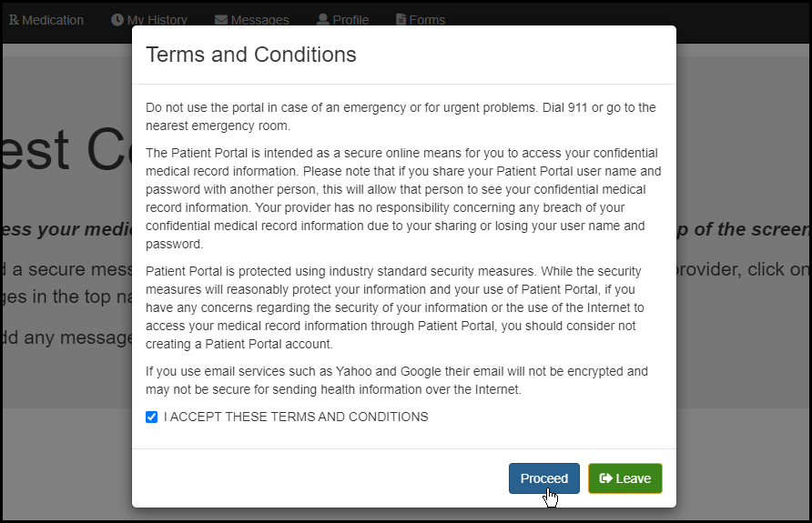Open the Medication menu item
This screenshot has width=812, height=523.
click(x=53, y=20)
